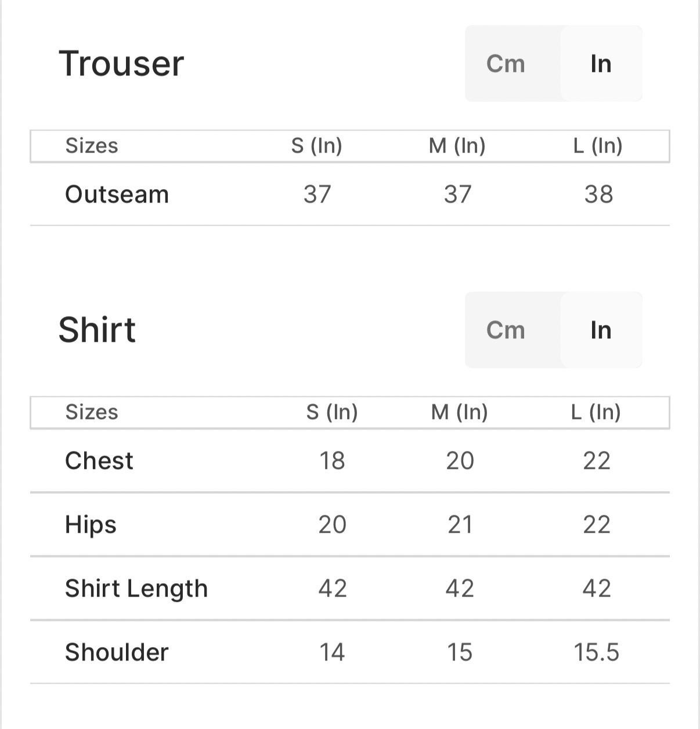Click the Hips value for size M
This screenshot has width=700, height=729.
coord(460,525)
